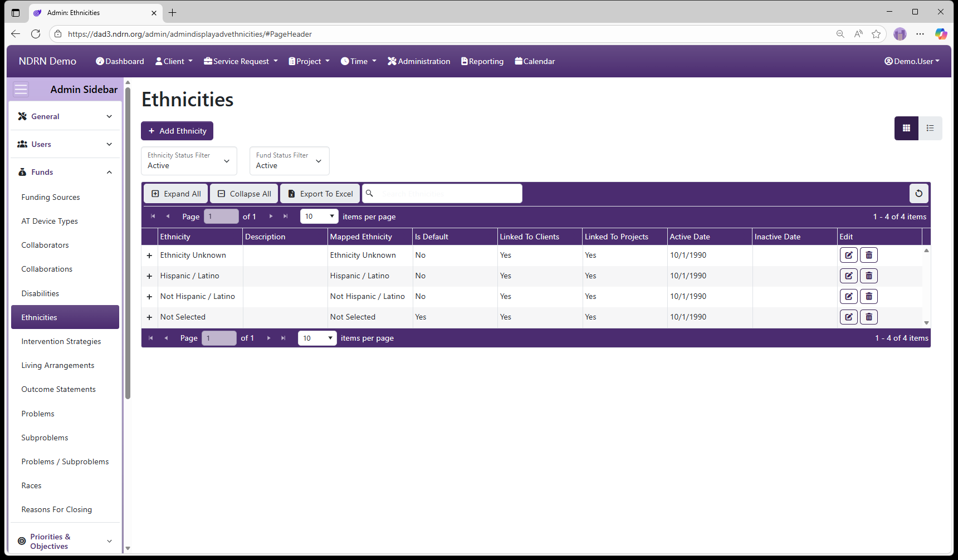Open the browser read aloud option
The height and width of the screenshot is (560, 958).
(x=858, y=34)
